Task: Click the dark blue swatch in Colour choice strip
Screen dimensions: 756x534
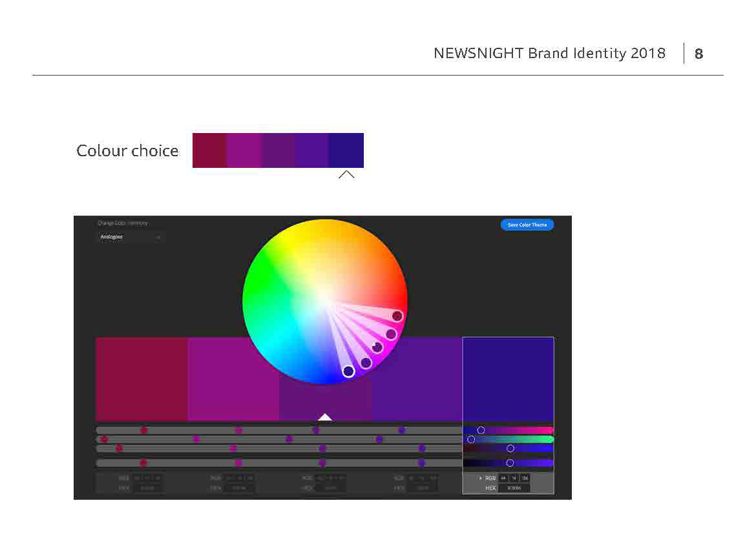Action: [346, 150]
